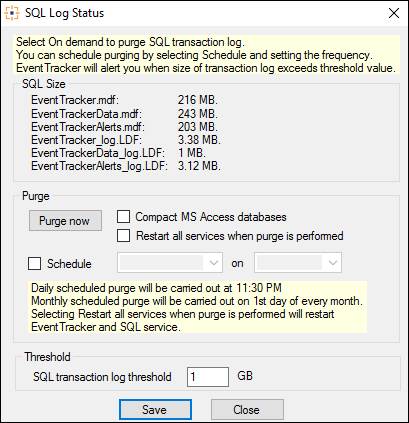Close the SQL Log Status dialog with X

[394, 13]
